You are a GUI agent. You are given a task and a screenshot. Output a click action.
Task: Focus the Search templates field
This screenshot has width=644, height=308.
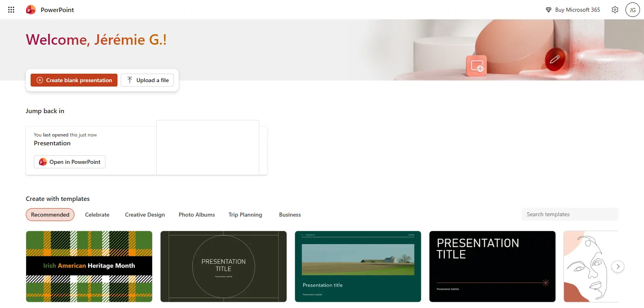tap(570, 214)
